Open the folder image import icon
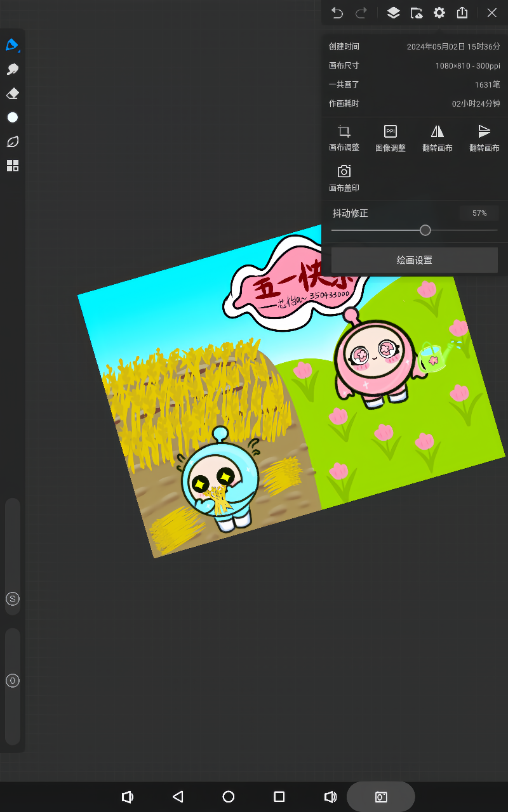 [x=416, y=13]
